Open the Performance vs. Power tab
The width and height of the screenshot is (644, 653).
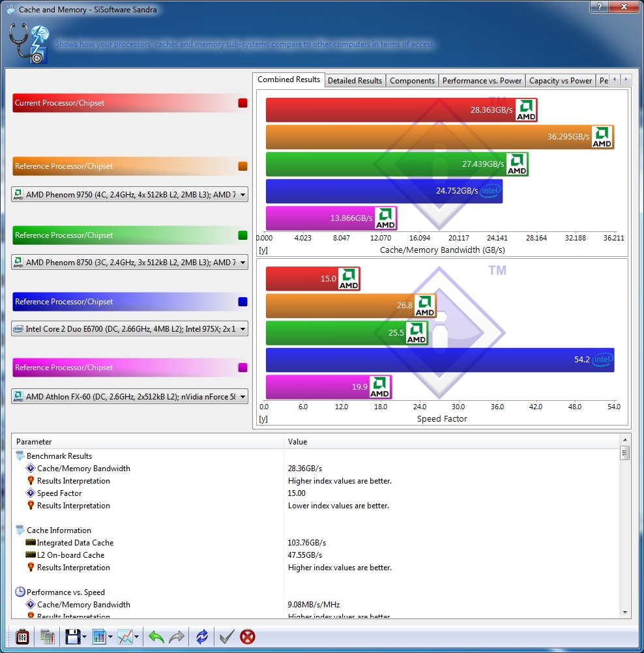coord(482,81)
